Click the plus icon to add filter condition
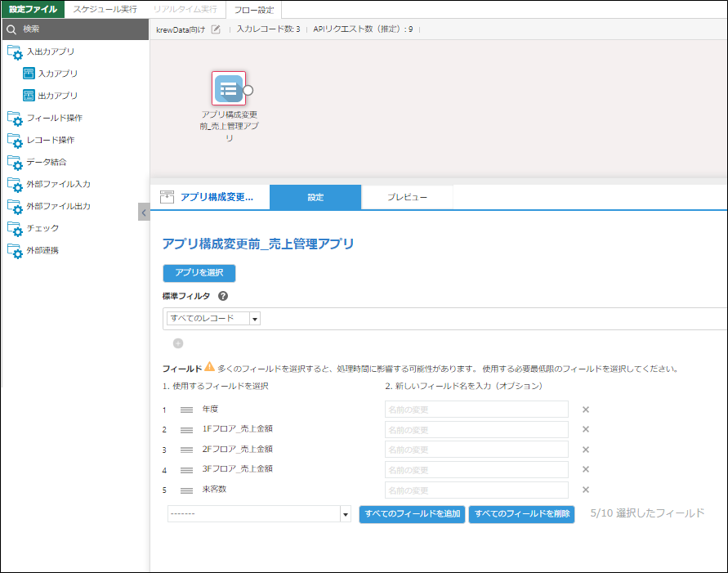The width and height of the screenshot is (728, 573). point(178,343)
